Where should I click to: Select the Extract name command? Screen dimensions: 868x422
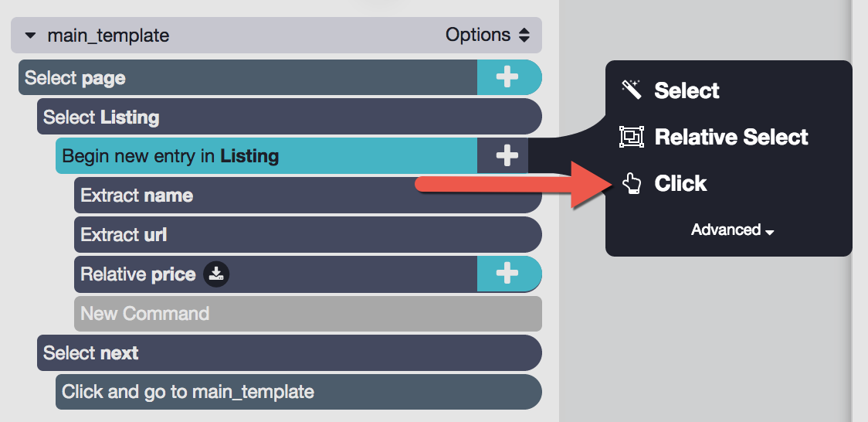coord(308,195)
